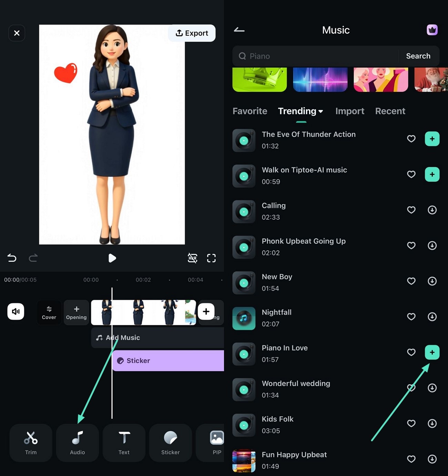Image resolution: width=448 pixels, height=476 pixels.
Task: Add Piano In Love to timeline
Action: tap(432, 352)
